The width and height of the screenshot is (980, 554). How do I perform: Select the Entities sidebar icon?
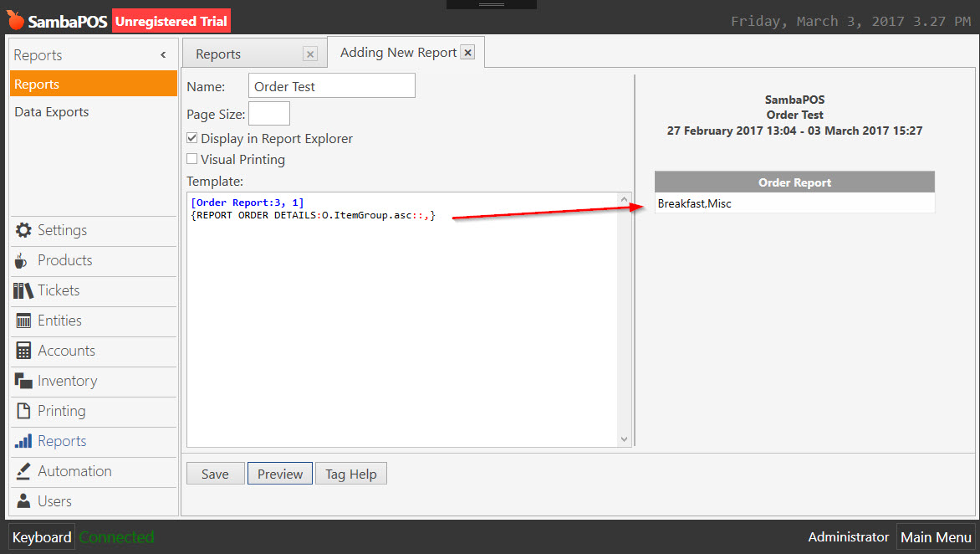point(23,321)
